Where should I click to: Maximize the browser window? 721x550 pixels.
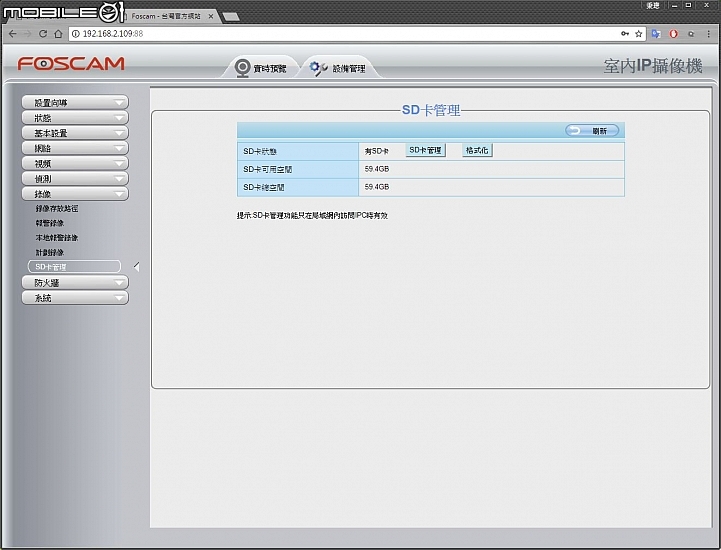(688, 6)
